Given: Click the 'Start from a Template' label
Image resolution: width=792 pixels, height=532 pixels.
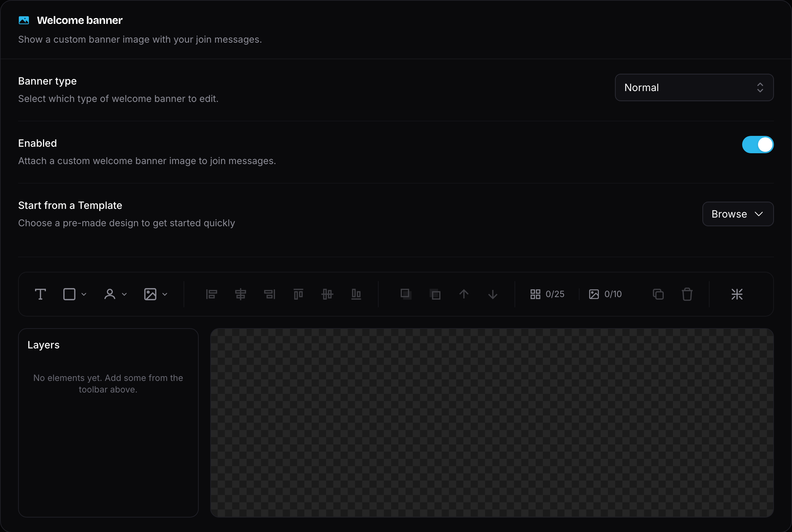Looking at the screenshot, I should point(70,205).
